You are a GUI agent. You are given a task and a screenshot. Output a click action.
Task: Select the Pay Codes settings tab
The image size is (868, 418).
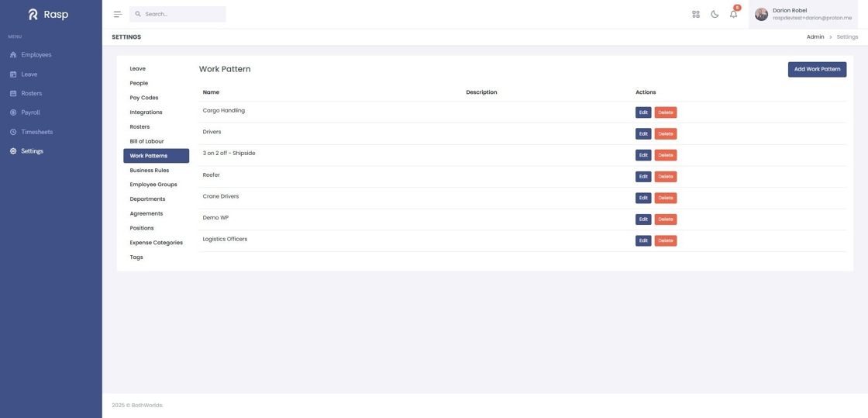pyautogui.click(x=156, y=98)
